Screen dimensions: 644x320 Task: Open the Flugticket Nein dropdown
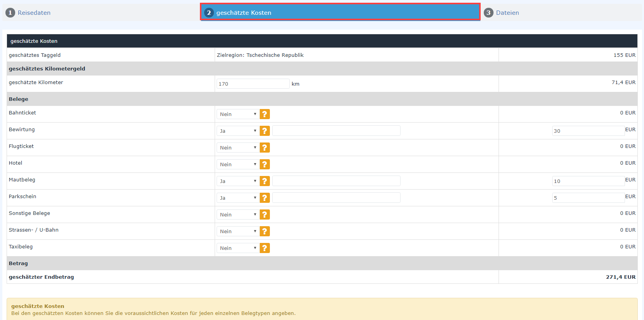coord(238,148)
